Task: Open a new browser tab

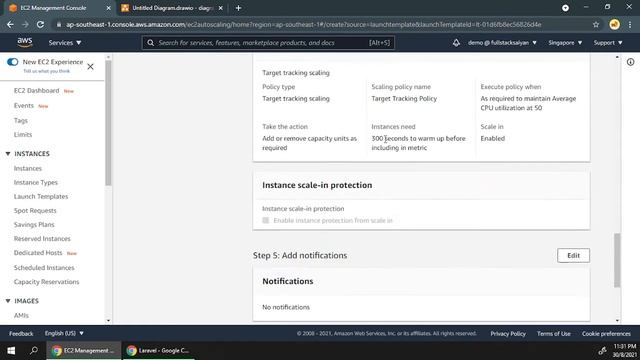Action: pos(238,8)
